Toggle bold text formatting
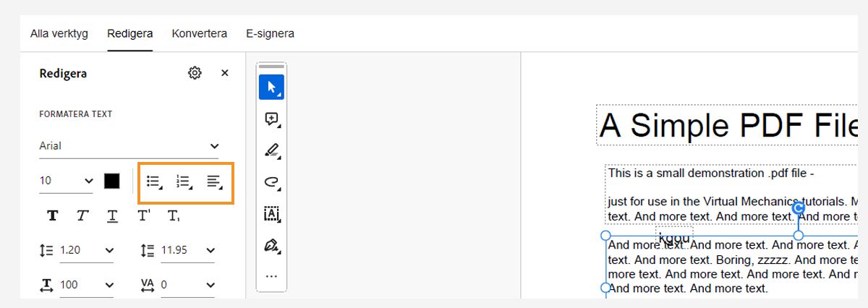The width and height of the screenshot is (868, 308). [x=53, y=215]
